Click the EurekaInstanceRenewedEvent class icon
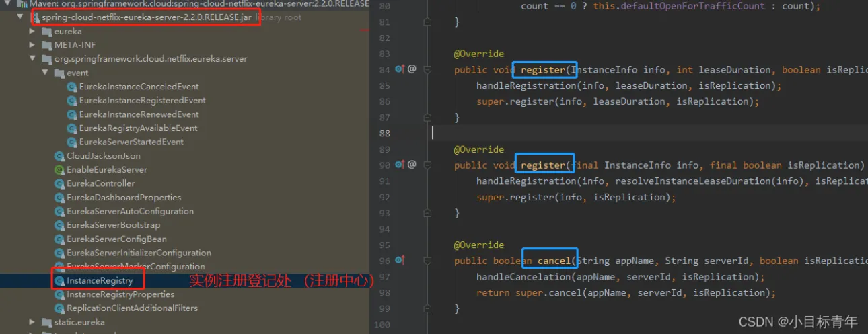The width and height of the screenshot is (868, 334). [72, 114]
